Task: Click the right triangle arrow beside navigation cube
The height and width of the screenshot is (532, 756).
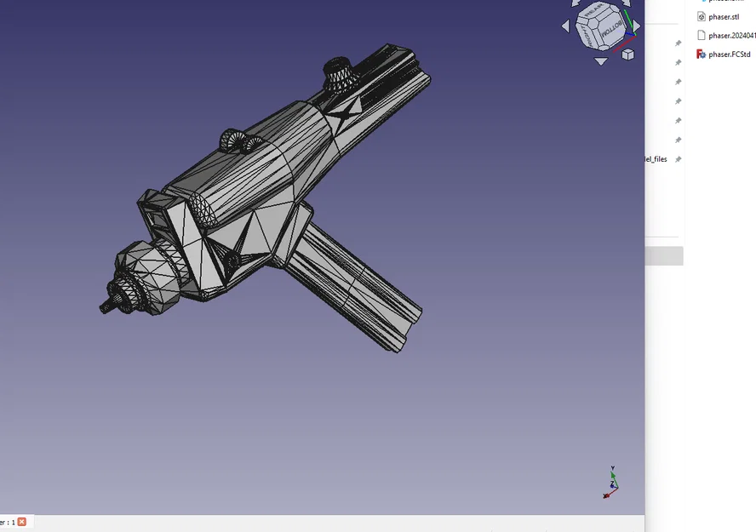Action: click(637, 25)
